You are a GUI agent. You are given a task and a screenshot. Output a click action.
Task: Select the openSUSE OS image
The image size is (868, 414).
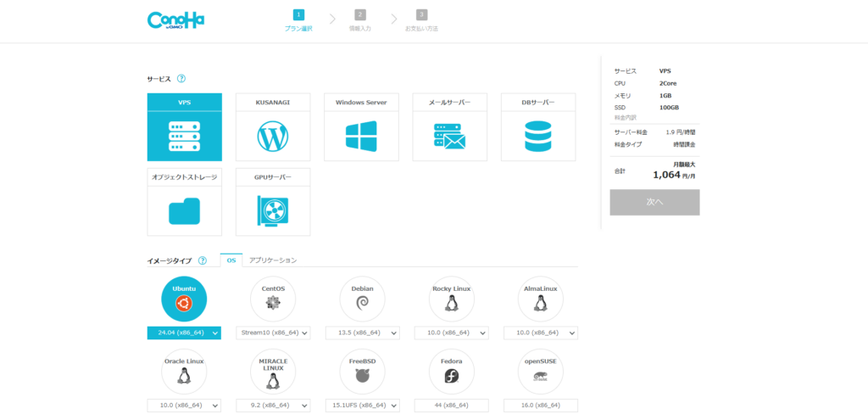pyautogui.click(x=540, y=372)
